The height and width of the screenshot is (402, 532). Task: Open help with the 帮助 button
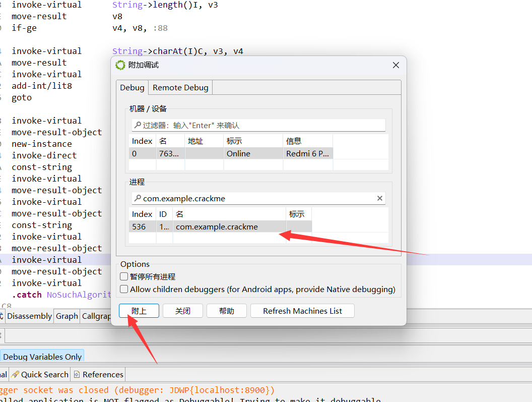point(227,311)
